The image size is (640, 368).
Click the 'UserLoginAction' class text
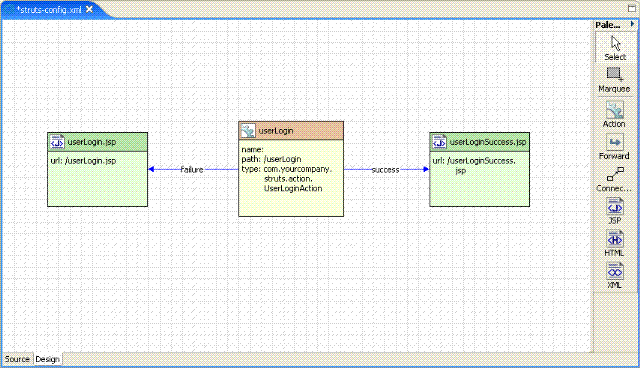[x=293, y=188]
